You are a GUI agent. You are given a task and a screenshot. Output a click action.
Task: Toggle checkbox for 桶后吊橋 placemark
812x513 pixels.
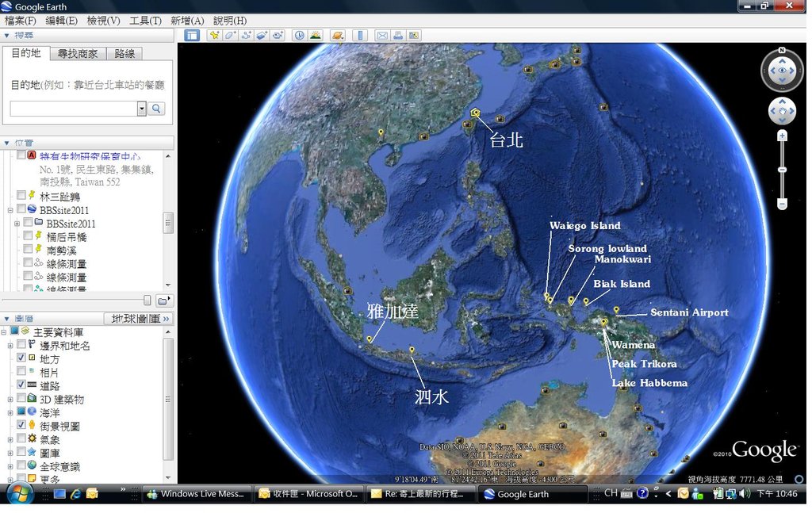click(x=28, y=235)
